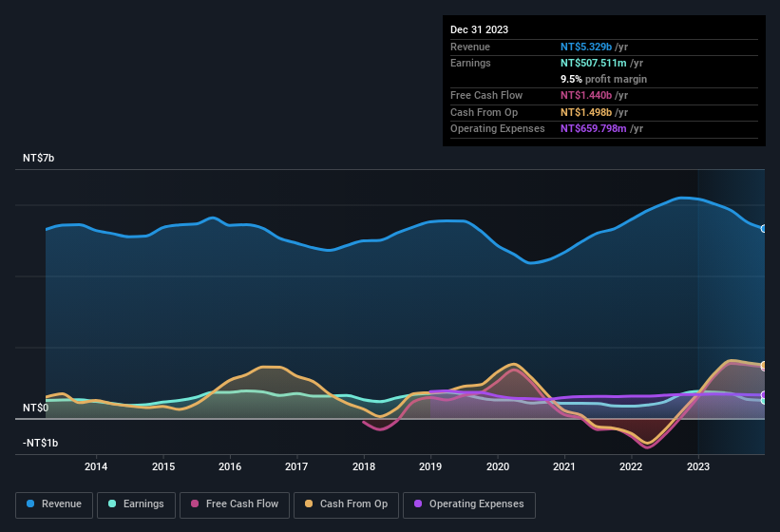780x532 pixels.
Task: Click the Free Cash Flow label in tooltip
Action: [486, 95]
